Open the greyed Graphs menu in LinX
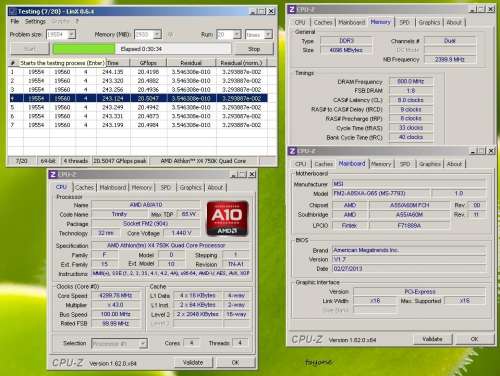The image size is (500, 376). [60, 21]
